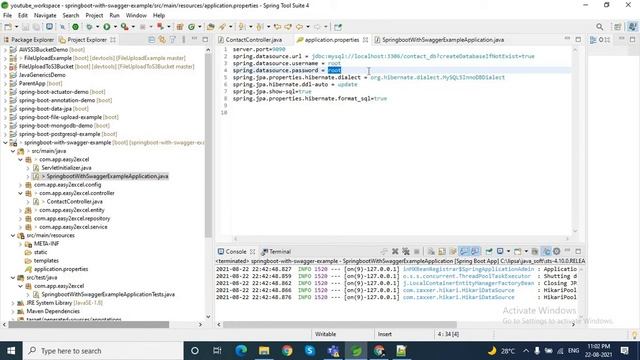
Task: Open dropdown next to New toolbar icon
Action: (x=16, y=27)
